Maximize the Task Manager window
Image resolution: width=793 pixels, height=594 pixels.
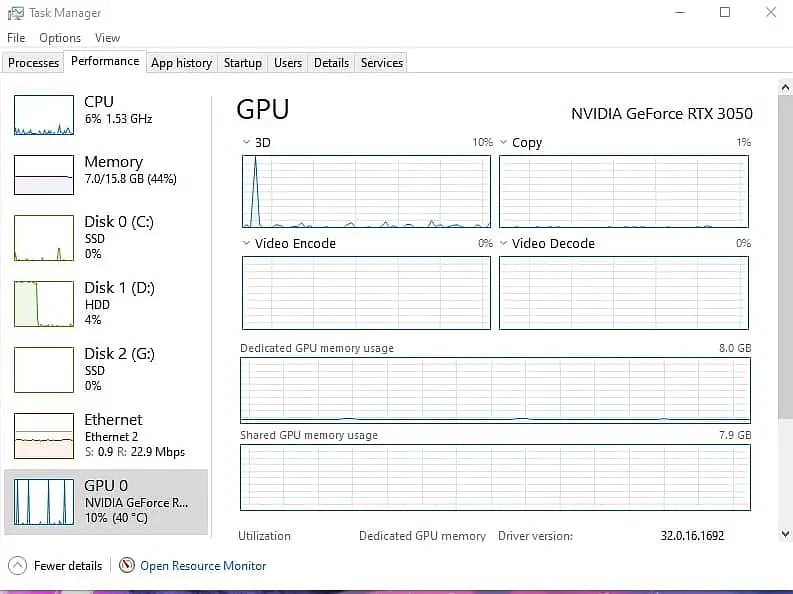click(725, 12)
